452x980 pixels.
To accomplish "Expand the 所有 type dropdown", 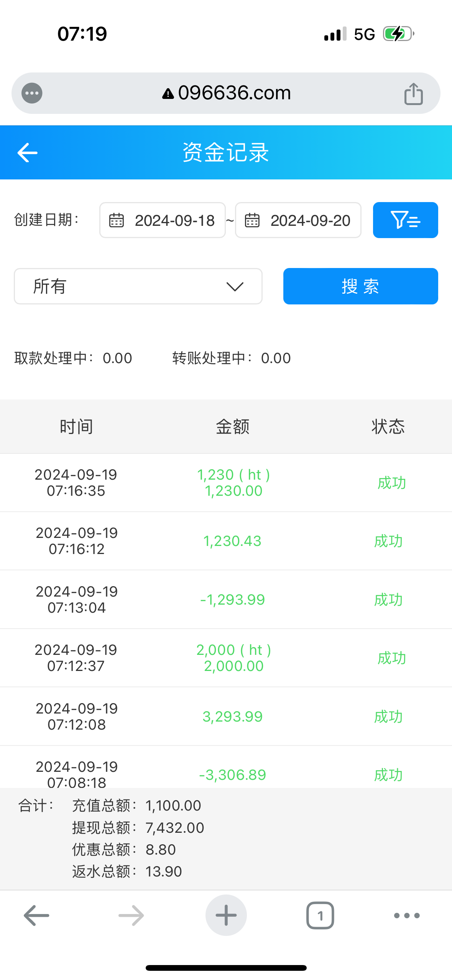I will [138, 286].
